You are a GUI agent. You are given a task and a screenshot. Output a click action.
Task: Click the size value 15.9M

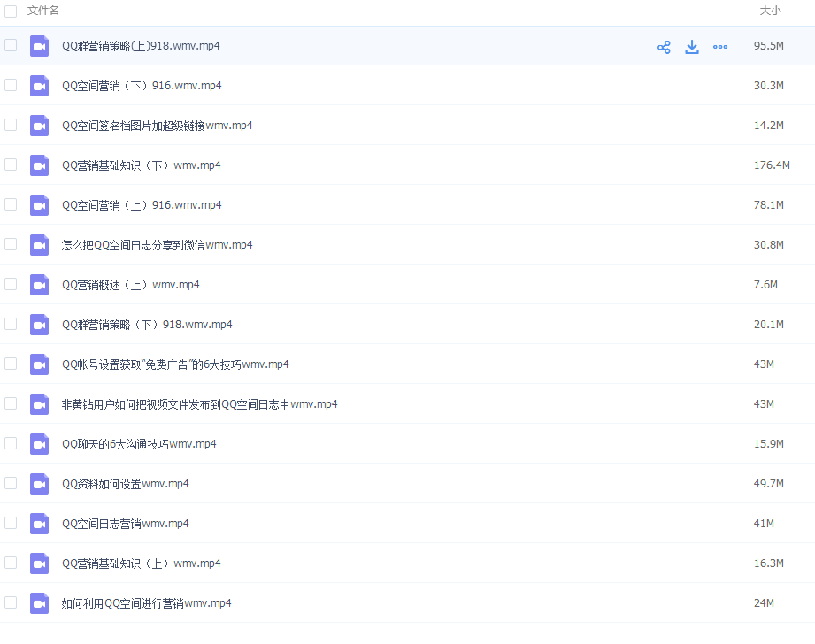769,444
